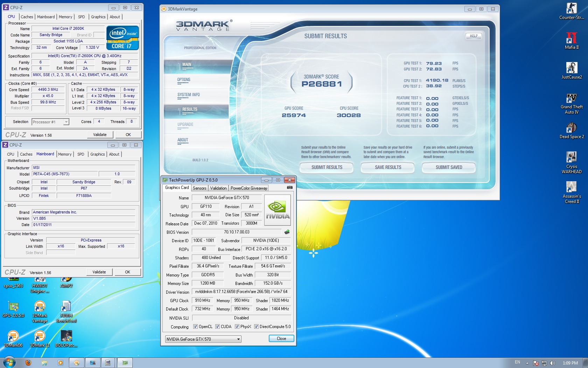This screenshot has height=368, width=588.
Task: Click the GPU-Z camera screenshot icon
Action: pos(290,188)
